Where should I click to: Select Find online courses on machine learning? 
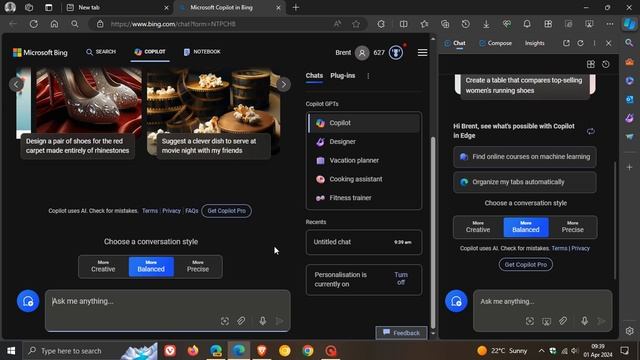524,157
